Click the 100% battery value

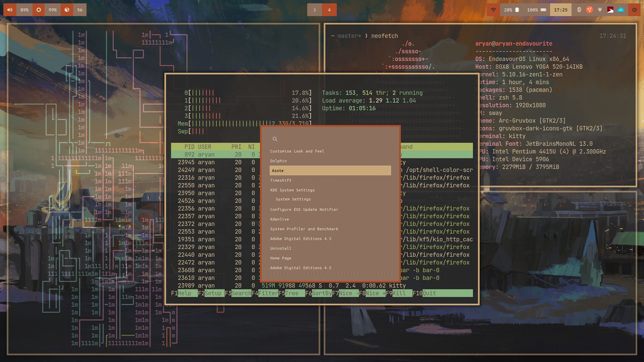532,10
